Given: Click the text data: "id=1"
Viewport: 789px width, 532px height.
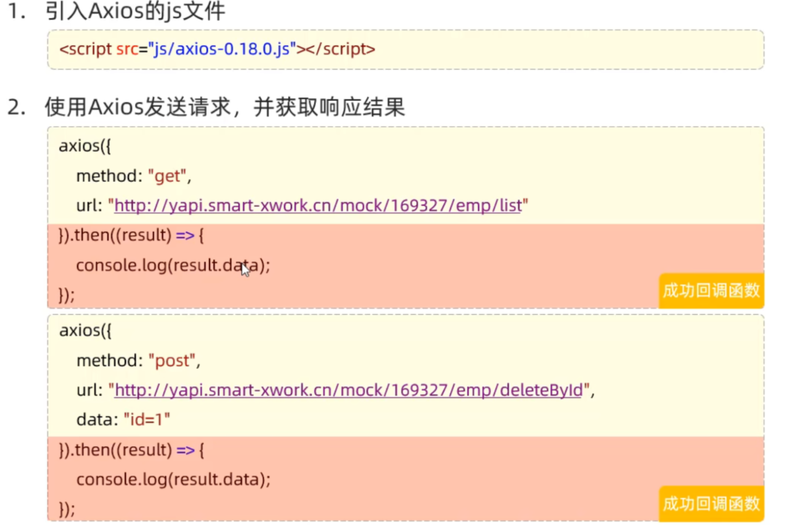Looking at the screenshot, I should (x=123, y=420).
